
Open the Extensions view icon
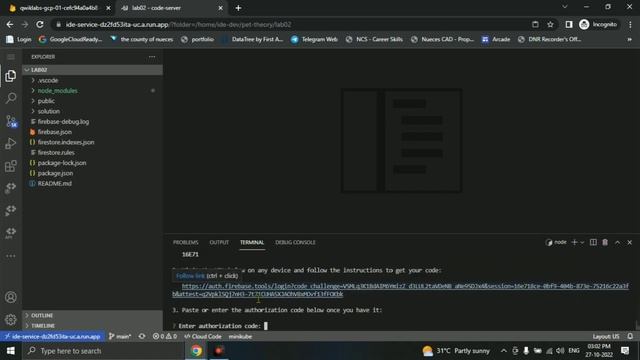point(11,166)
